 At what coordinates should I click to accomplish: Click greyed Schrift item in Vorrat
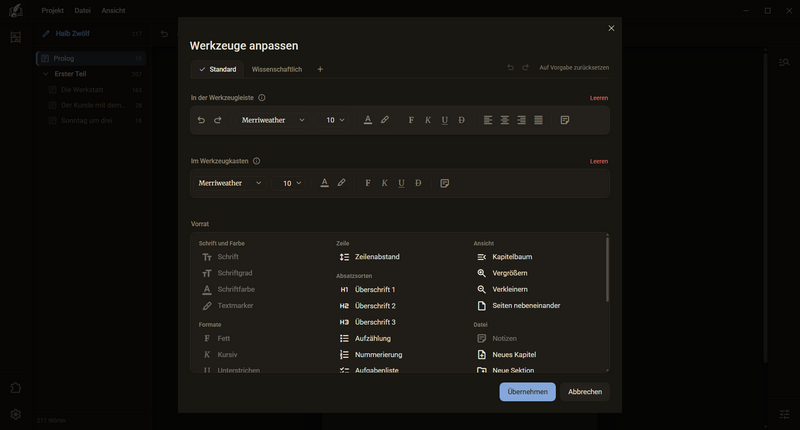pos(220,257)
